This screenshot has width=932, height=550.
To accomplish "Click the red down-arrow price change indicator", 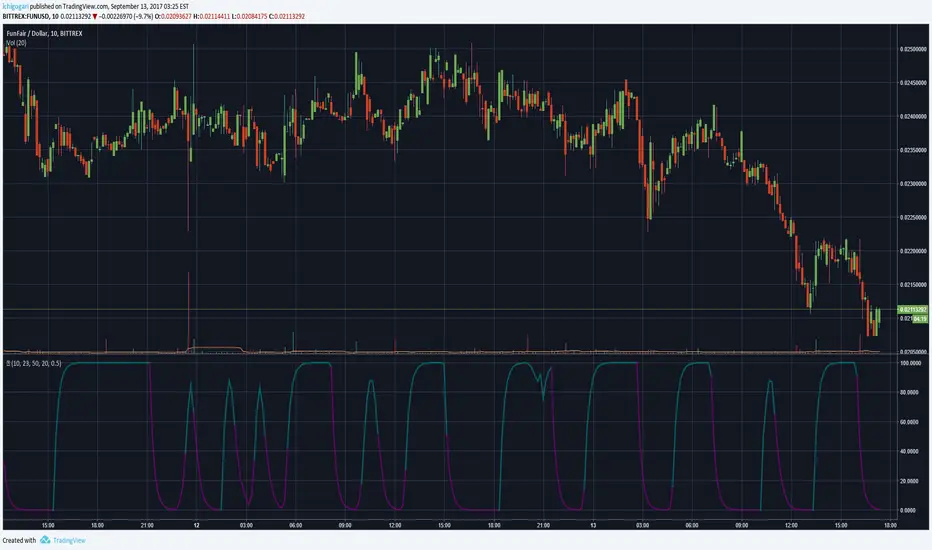I will click(95, 17).
